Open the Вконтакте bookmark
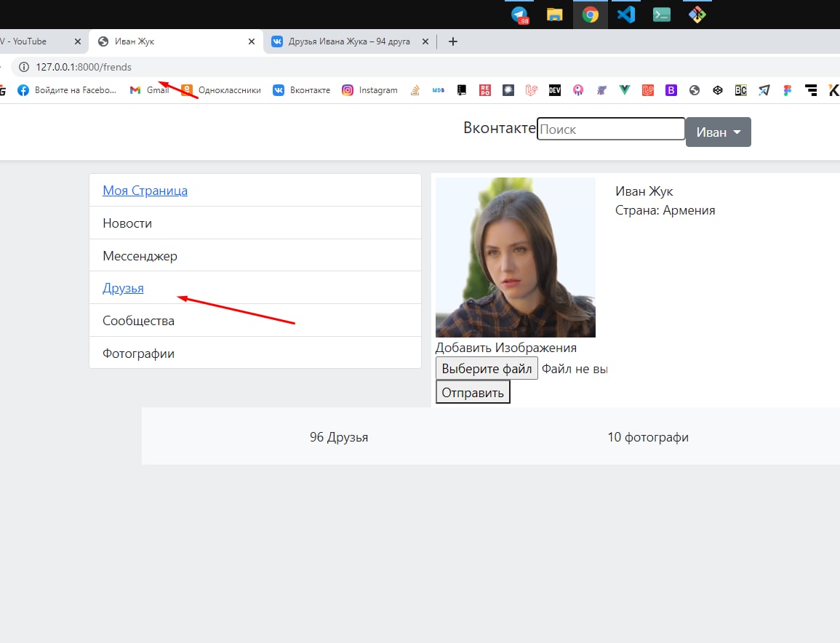This screenshot has width=840, height=643. click(x=302, y=90)
